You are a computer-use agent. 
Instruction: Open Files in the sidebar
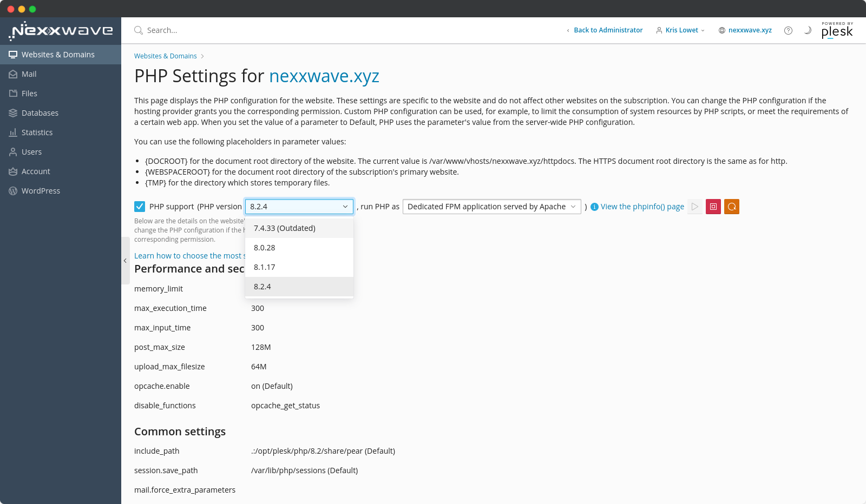(x=61, y=94)
